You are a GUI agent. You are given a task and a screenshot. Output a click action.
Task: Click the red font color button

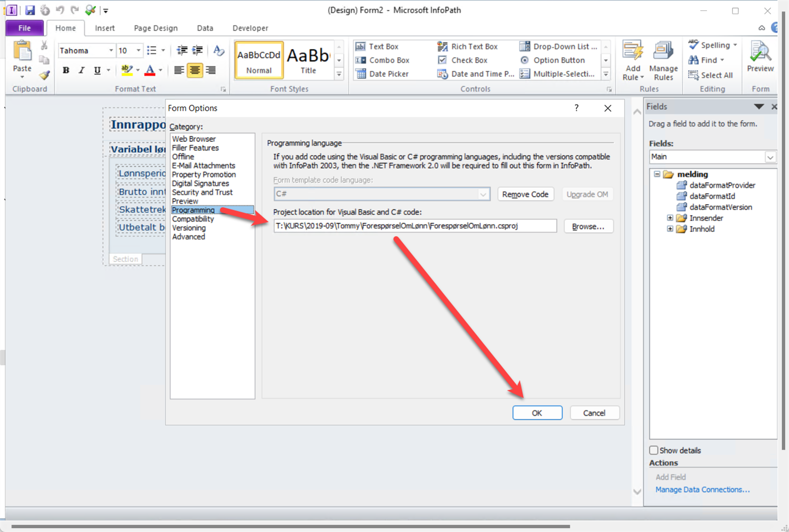150,70
